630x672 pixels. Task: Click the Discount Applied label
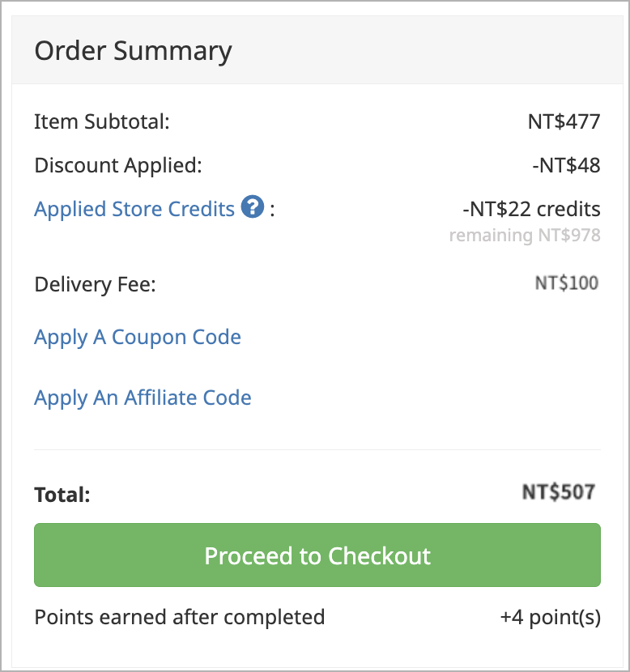click(118, 166)
